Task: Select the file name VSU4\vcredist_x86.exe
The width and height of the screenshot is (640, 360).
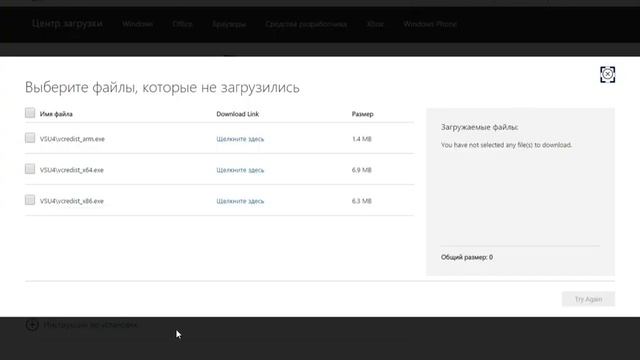Action: click(72, 201)
